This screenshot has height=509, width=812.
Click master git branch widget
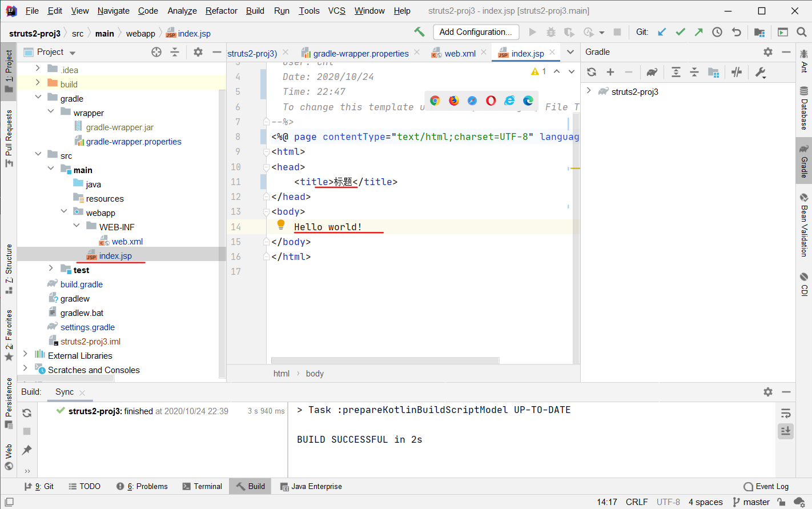(x=751, y=502)
